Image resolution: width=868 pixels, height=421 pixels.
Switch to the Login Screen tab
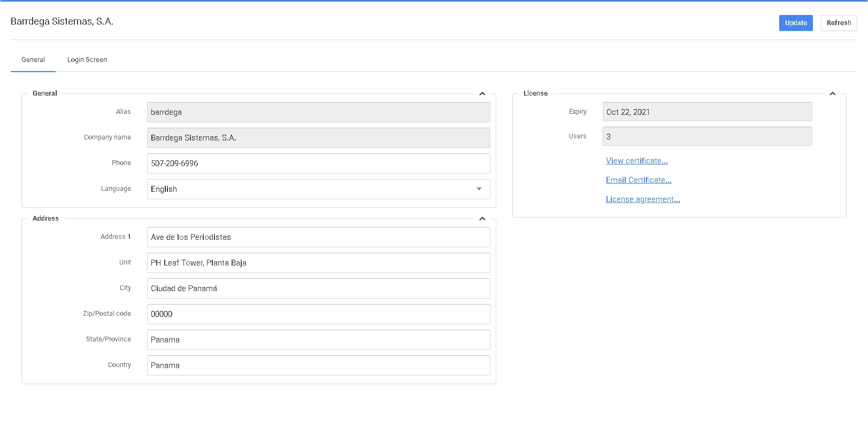(87, 60)
